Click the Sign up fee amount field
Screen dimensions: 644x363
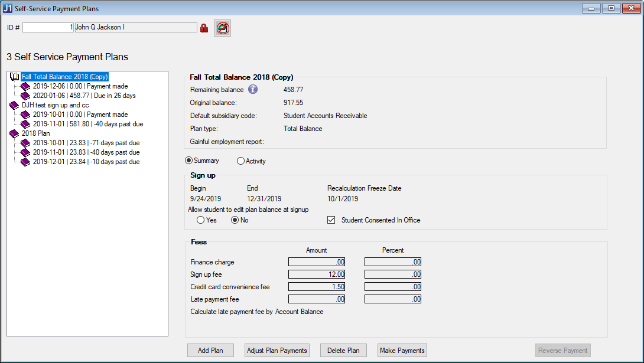coord(316,274)
